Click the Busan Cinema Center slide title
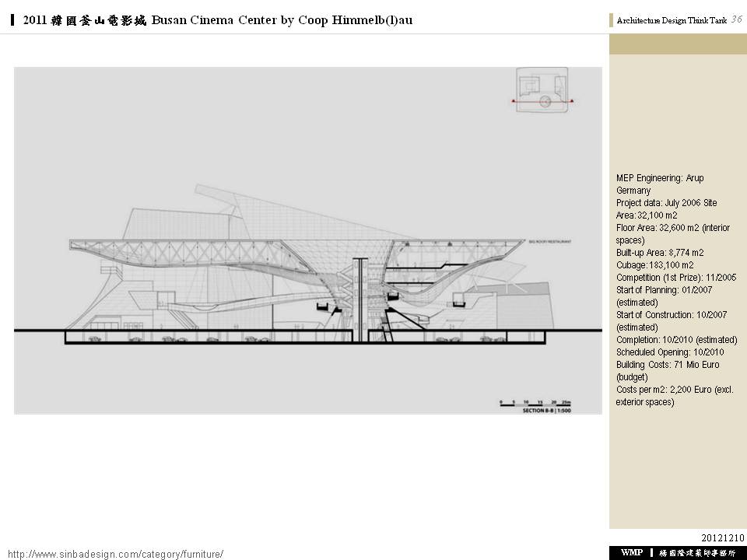This screenshot has width=747, height=560. (218, 20)
